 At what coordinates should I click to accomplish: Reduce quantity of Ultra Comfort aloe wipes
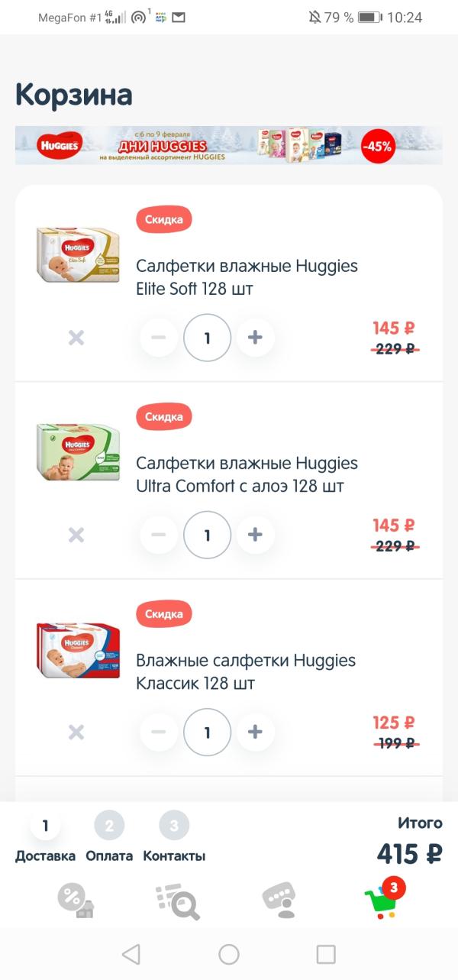[x=159, y=535]
